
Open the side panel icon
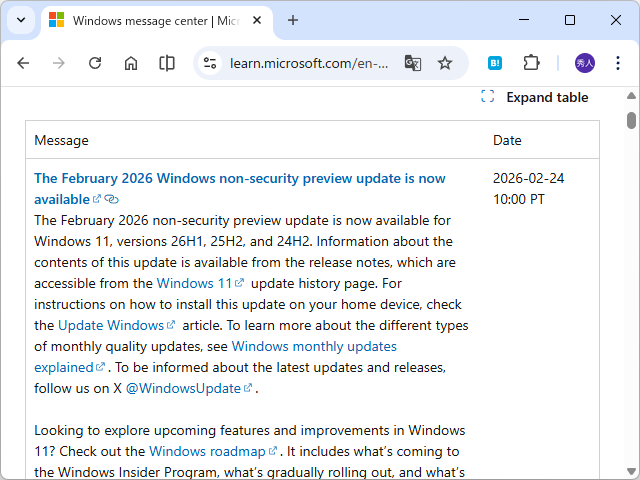click(167, 63)
